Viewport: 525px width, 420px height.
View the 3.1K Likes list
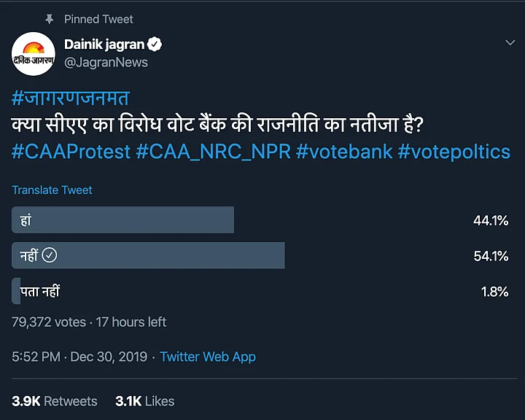[145, 401]
